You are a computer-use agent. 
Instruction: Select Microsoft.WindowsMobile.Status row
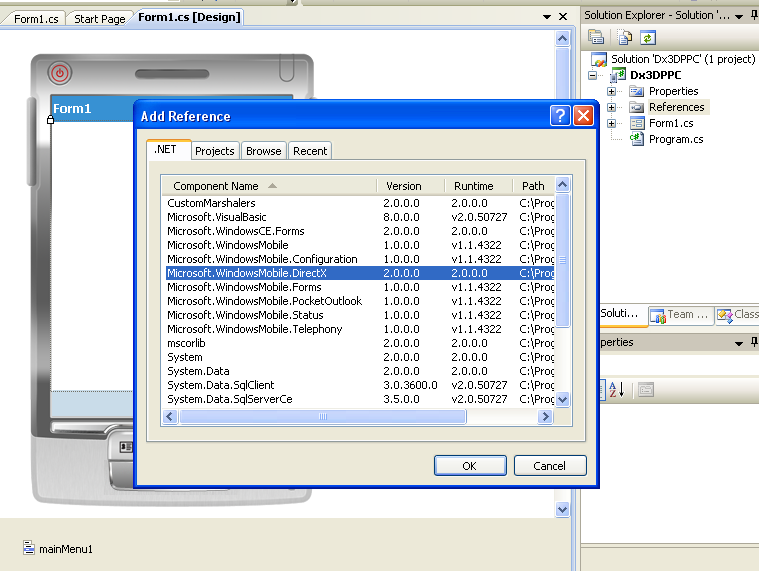pyautogui.click(x=360, y=315)
